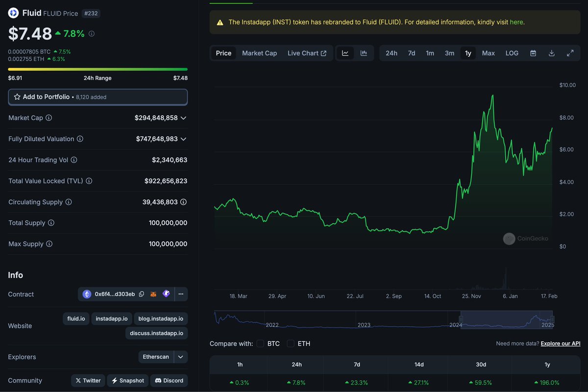Select 24h time range
The image size is (588, 392).
pos(392,53)
